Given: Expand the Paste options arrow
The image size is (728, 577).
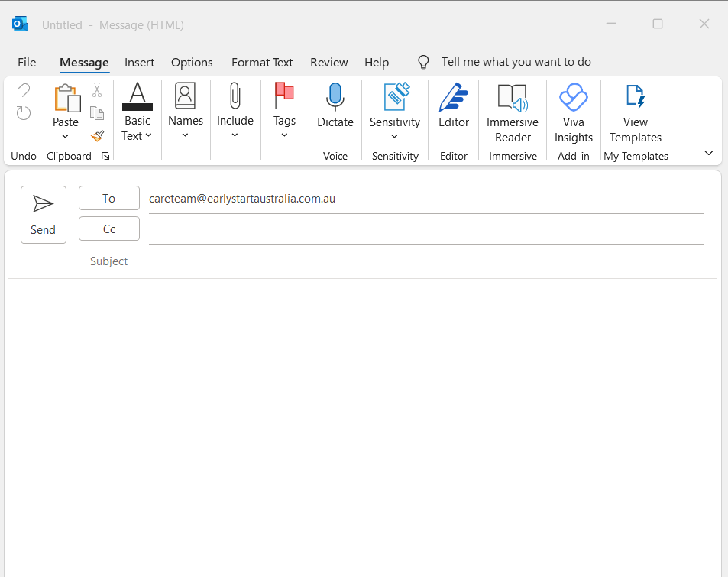Looking at the screenshot, I should (65, 136).
